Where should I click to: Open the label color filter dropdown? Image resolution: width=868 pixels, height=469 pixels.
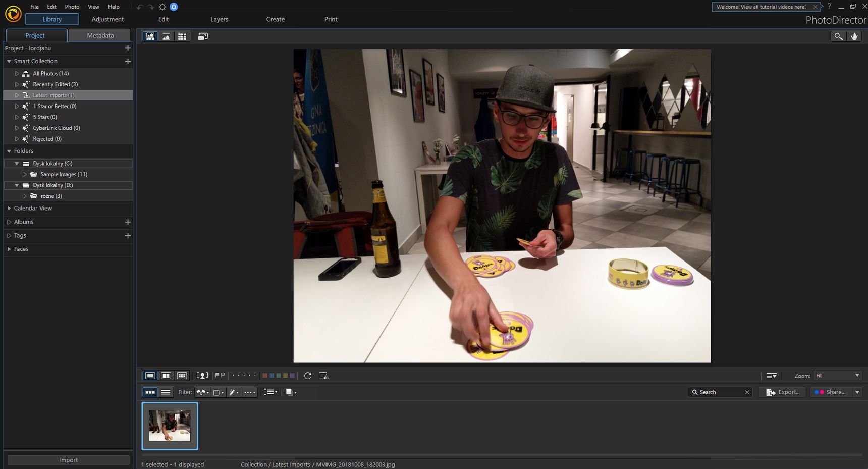[219, 392]
